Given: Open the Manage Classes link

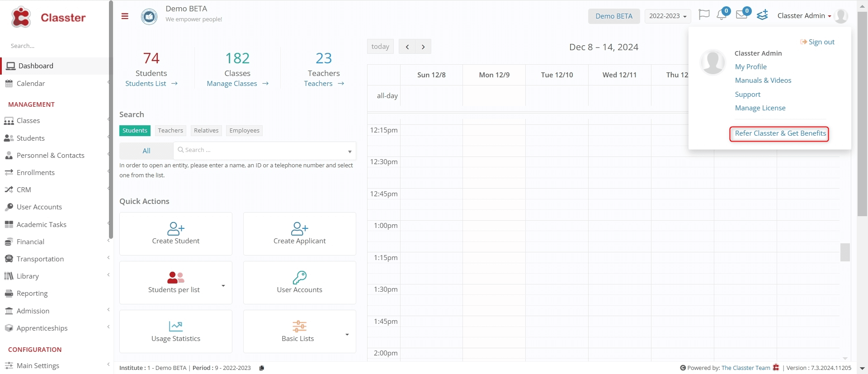Looking at the screenshot, I should tap(238, 84).
